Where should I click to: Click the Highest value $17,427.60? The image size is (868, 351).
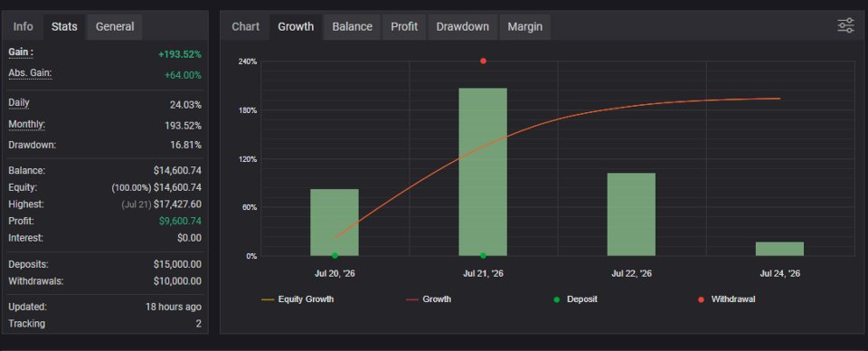(x=177, y=204)
